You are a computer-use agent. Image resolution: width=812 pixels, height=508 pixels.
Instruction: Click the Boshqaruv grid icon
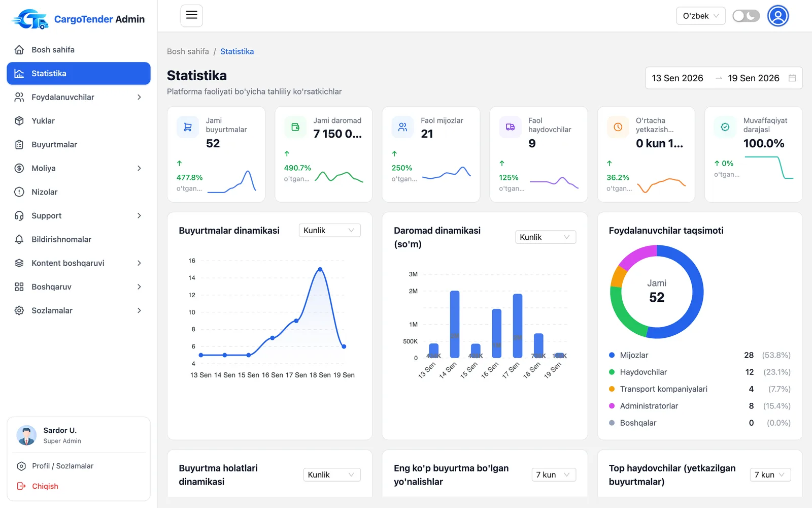(x=19, y=287)
